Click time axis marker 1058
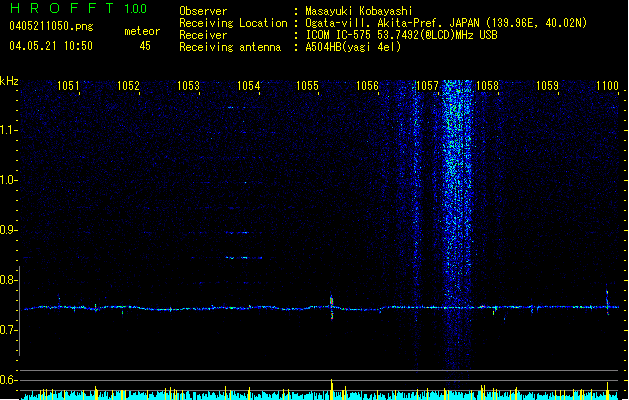This screenshot has width=629, height=400. click(x=487, y=86)
